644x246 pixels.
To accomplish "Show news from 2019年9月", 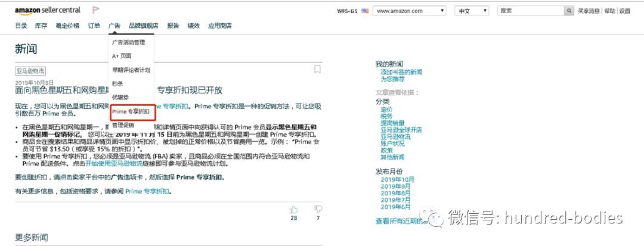I will [x=396, y=186].
